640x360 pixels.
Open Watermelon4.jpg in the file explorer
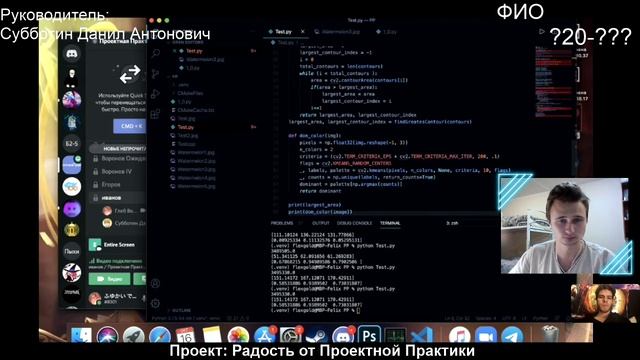point(196,178)
